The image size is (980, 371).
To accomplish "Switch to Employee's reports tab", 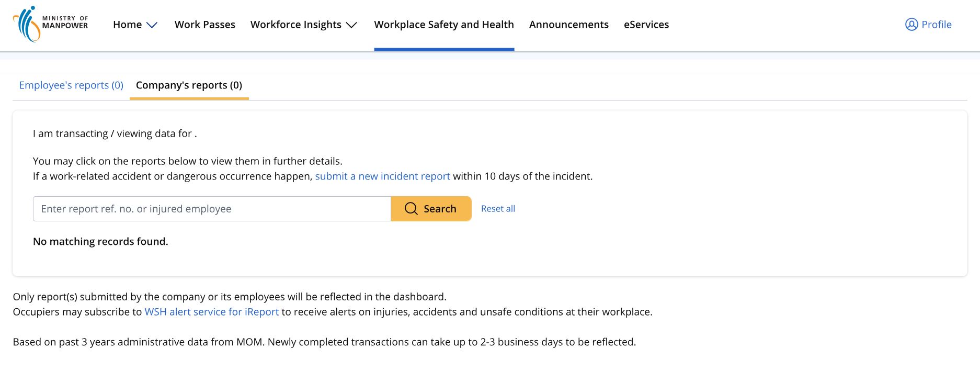I will point(71,85).
